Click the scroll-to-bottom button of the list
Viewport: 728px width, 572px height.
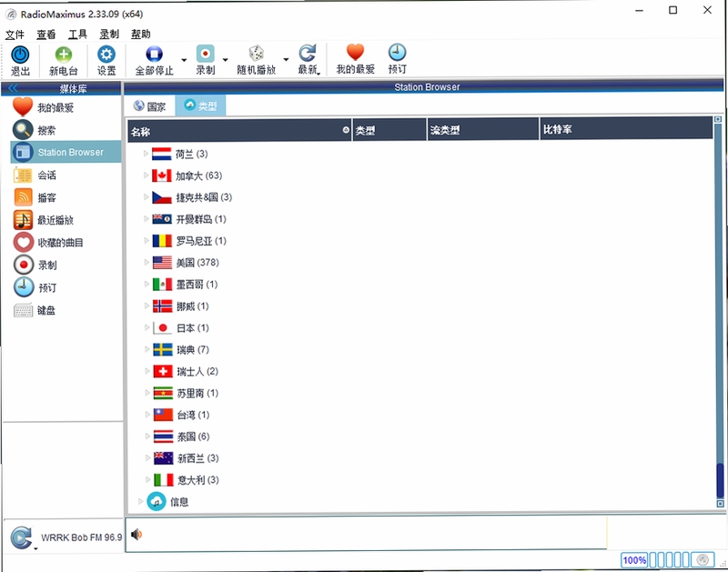(720, 503)
